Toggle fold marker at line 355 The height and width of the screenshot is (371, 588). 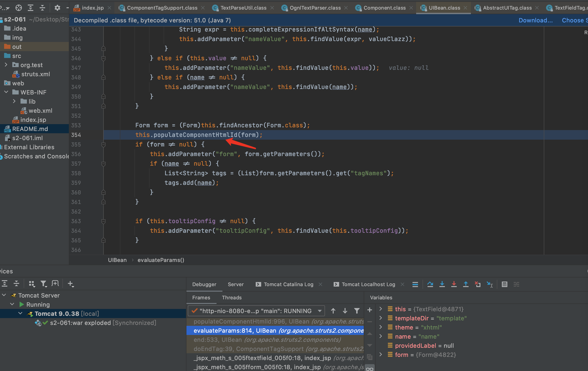103,144
